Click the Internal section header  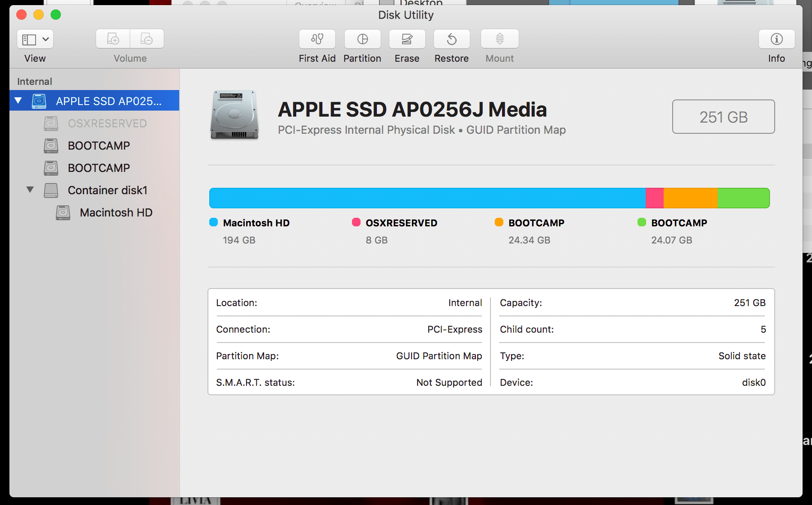[34, 81]
